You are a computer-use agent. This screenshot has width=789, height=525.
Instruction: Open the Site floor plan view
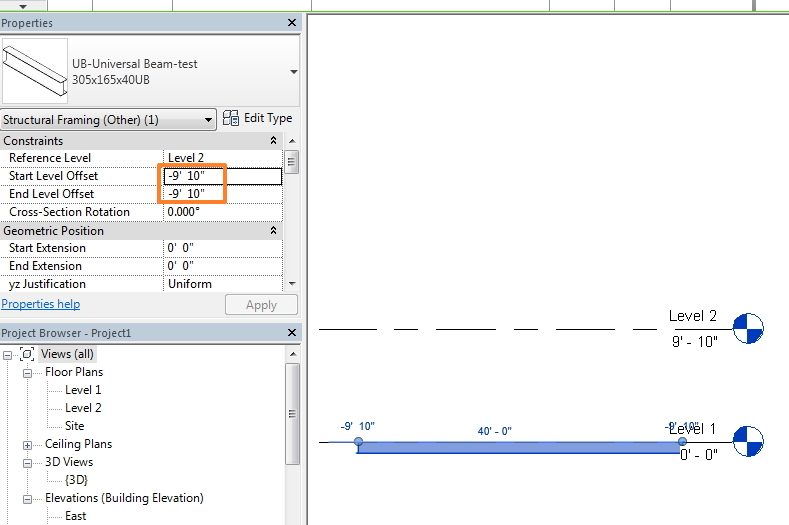[74, 426]
